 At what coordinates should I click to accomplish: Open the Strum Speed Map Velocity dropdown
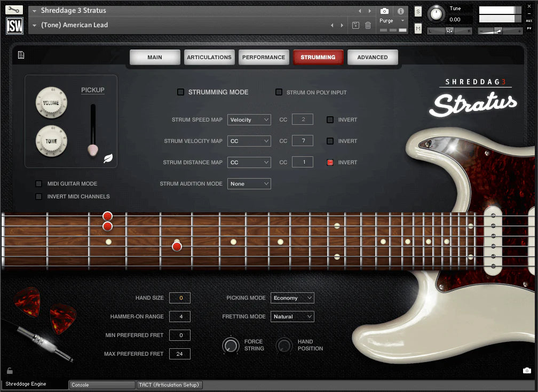click(249, 119)
